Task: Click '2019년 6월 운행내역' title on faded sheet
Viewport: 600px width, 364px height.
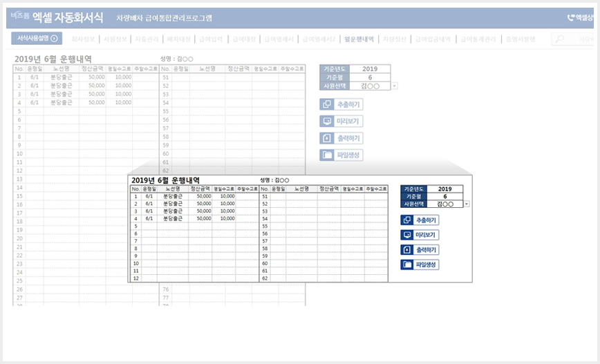Action: [53, 59]
